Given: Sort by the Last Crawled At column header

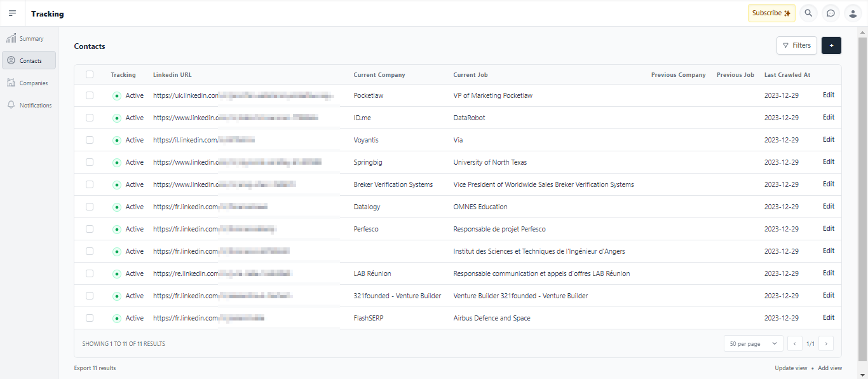Looking at the screenshot, I should [x=787, y=75].
